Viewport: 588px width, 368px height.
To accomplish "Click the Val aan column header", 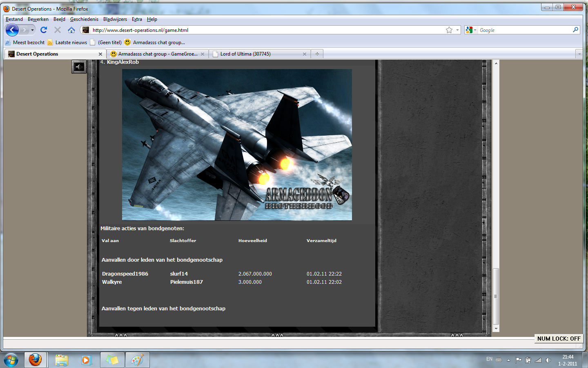I will [x=110, y=240].
